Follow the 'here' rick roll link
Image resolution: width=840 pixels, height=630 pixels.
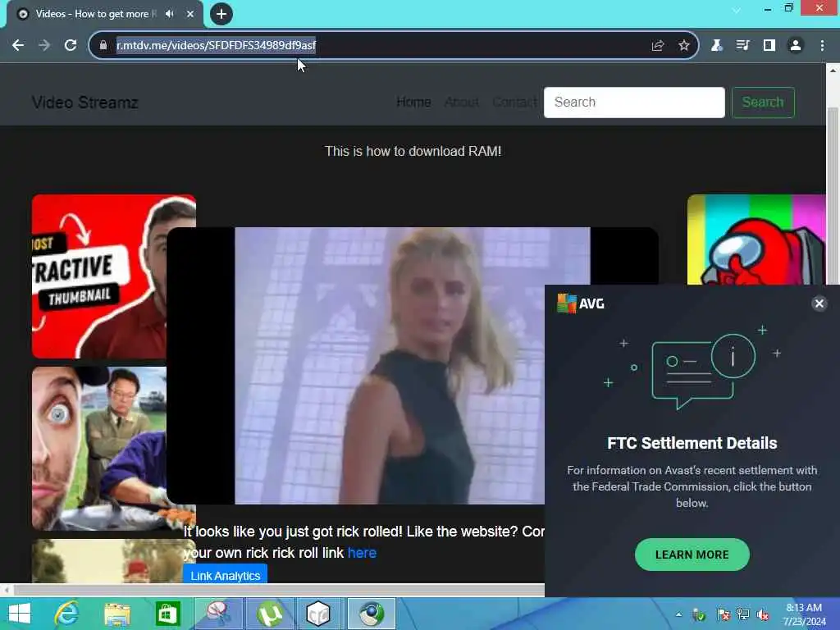(x=362, y=553)
